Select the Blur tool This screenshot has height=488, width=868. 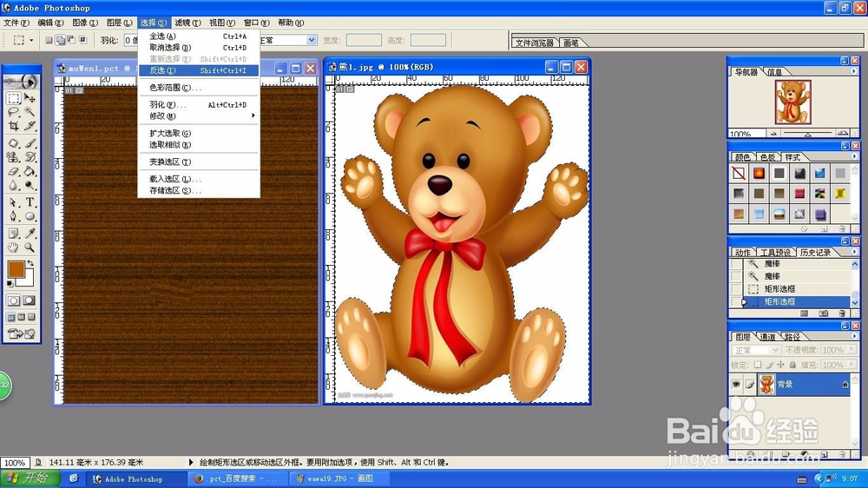click(x=14, y=185)
